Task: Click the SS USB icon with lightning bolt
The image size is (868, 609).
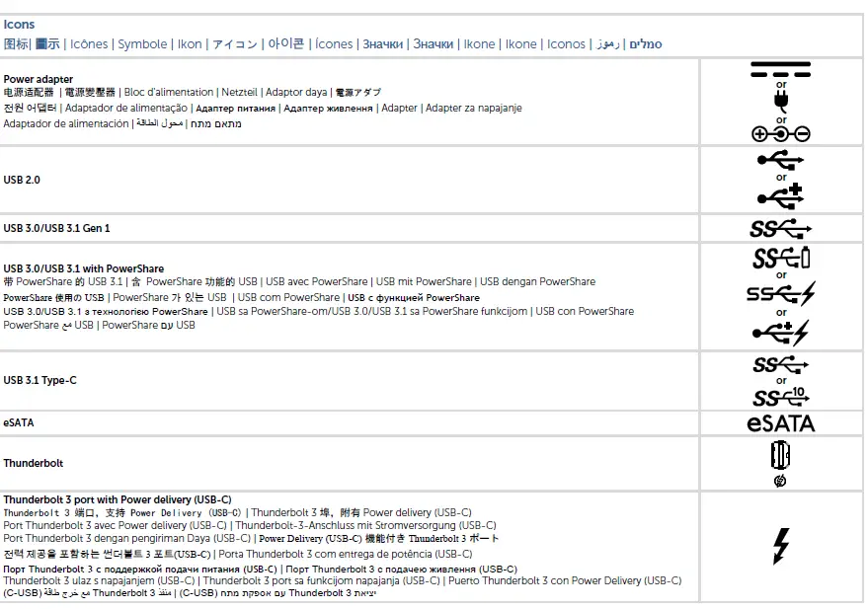Action: point(781,294)
